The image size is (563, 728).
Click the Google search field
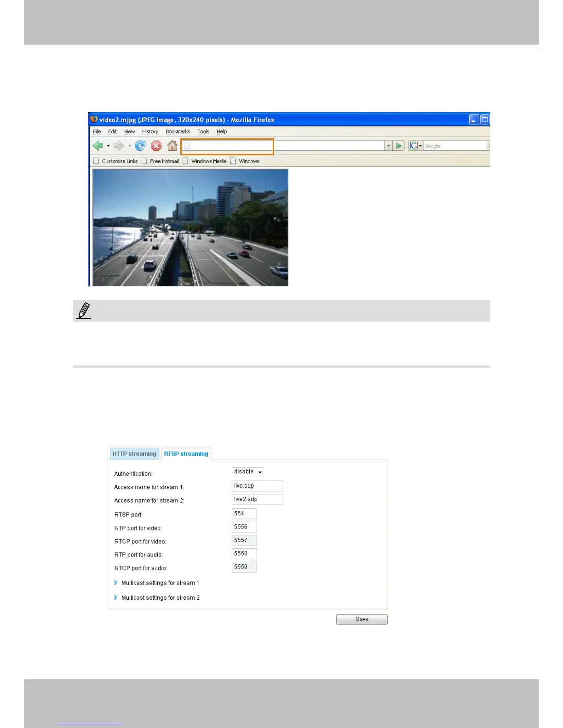tap(454, 146)
